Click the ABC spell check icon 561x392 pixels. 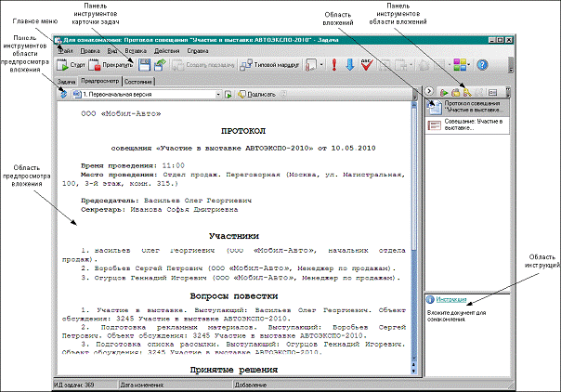click(367, 65)
